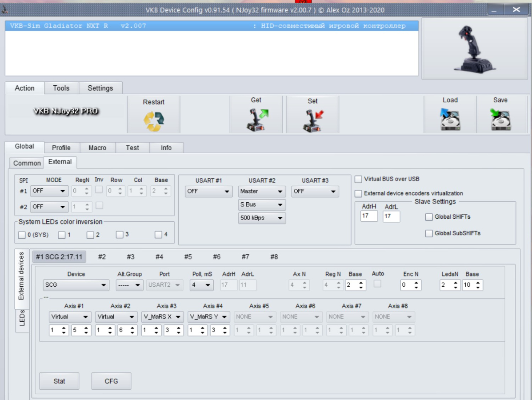Open the USART #3 dropdown
This screenshot has width=532, height=400.
(x=315, y=192)
